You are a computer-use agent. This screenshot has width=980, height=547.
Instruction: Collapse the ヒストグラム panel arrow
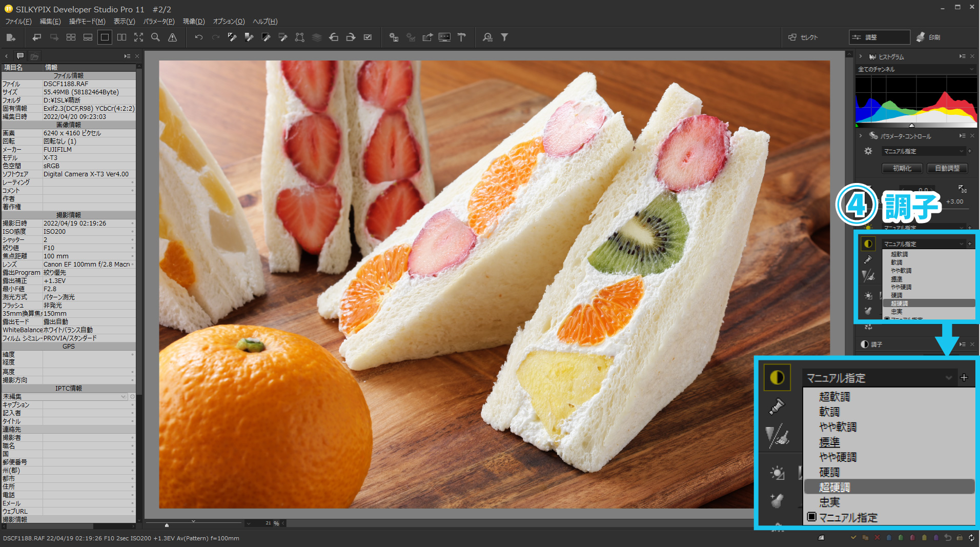(x=861, y=56)
